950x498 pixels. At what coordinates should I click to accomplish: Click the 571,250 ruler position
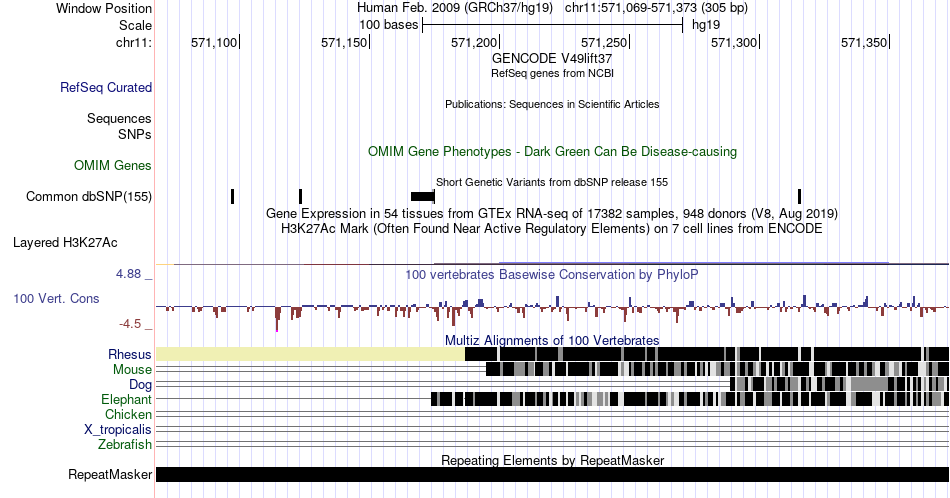click(x=605, y=42)
